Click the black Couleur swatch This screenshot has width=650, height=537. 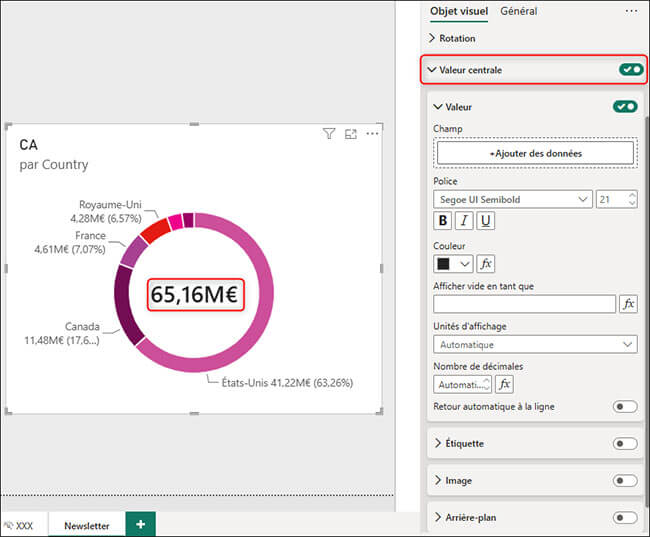tap(444, 264)
